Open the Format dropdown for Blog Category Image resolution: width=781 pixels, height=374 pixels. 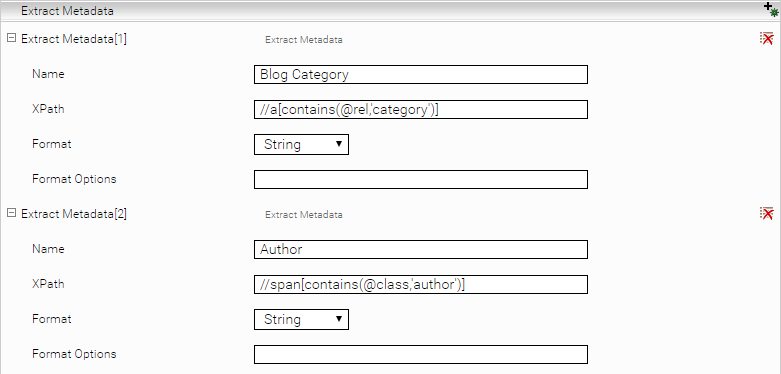(x=301, y=144)
